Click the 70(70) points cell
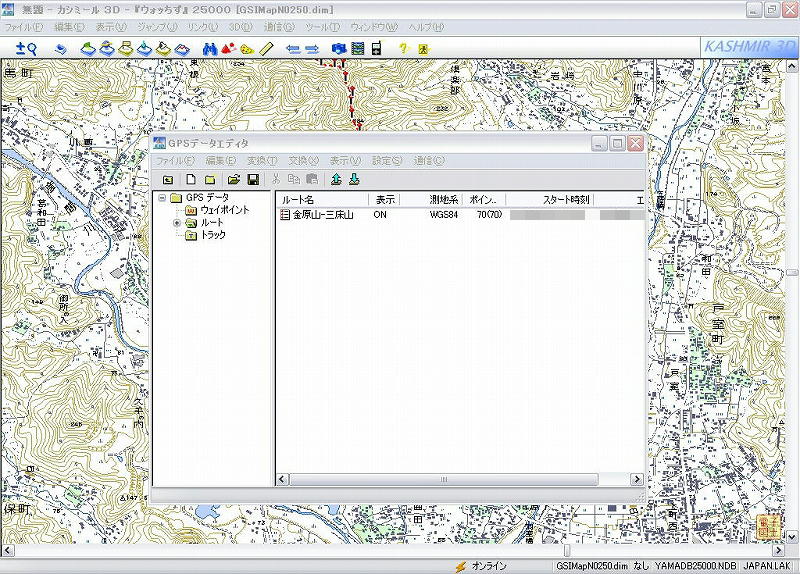 click(x=489, y=215)
